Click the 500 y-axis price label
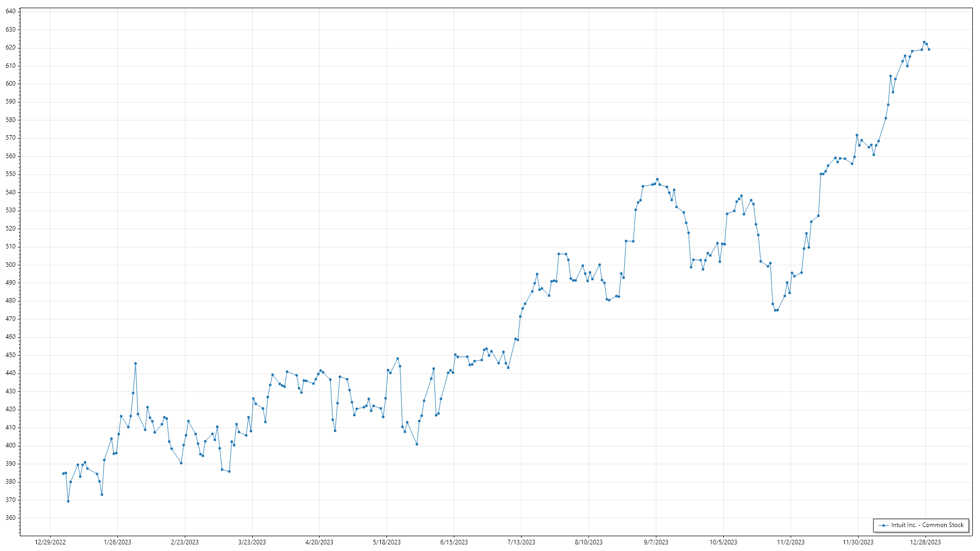This screenshot has width=980, height=551. [10, 265]
